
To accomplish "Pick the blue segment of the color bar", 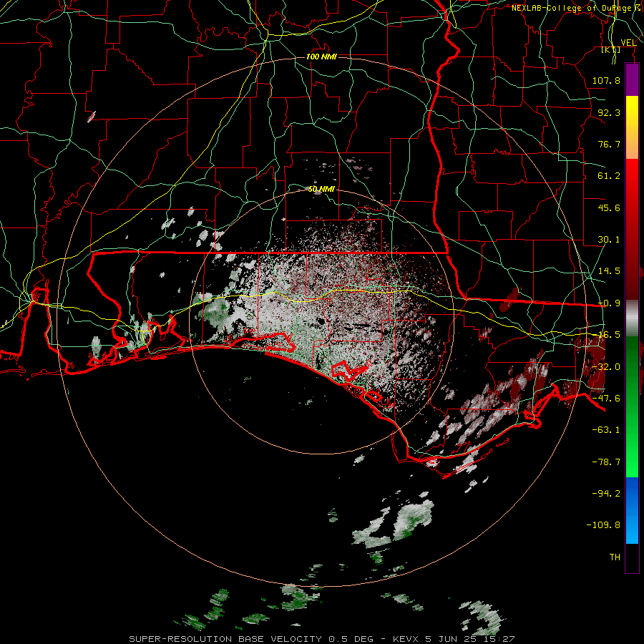I will (632, 510).
